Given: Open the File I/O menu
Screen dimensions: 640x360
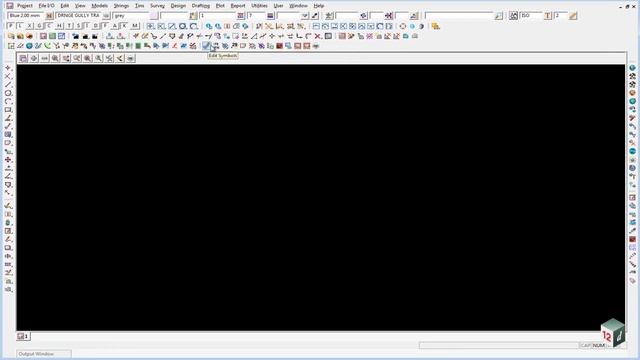Looking at the screenshot, I should [46, 6].
